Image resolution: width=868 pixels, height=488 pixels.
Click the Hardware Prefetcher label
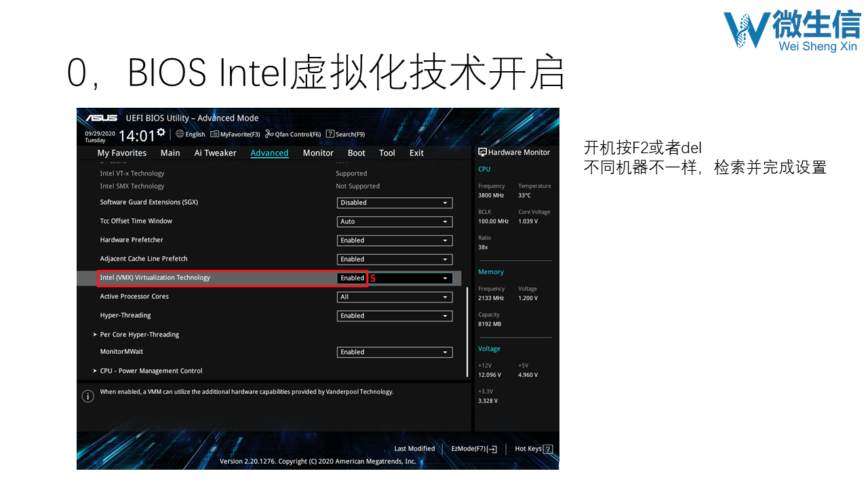pyautogui.click(x=132, y=240)
